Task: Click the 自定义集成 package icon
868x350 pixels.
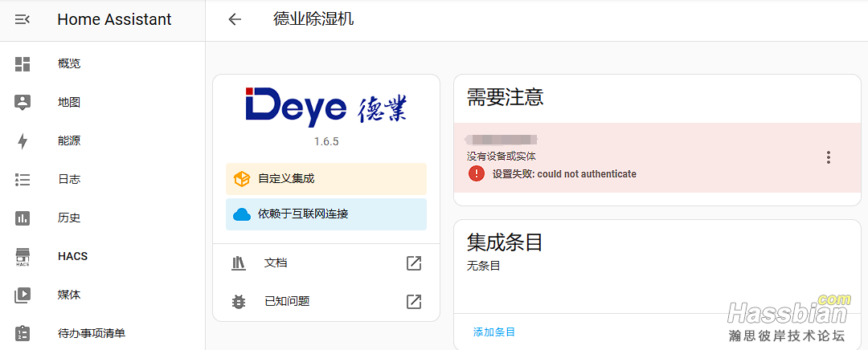Action: click(x=242, y=179)
